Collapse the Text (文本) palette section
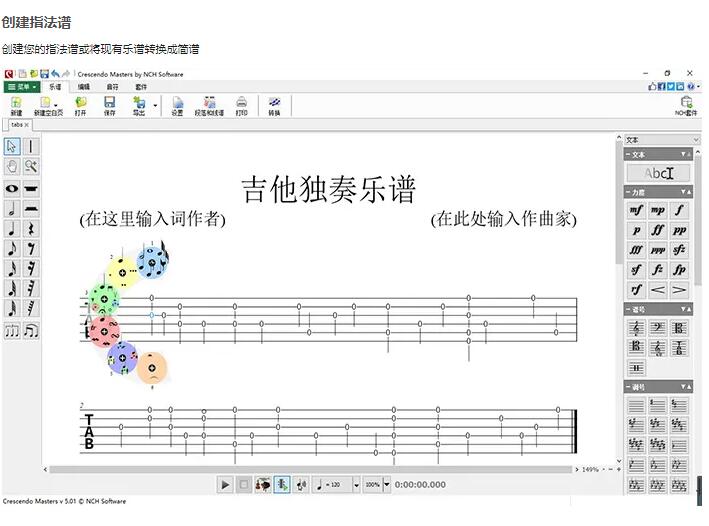 (628, 155)
